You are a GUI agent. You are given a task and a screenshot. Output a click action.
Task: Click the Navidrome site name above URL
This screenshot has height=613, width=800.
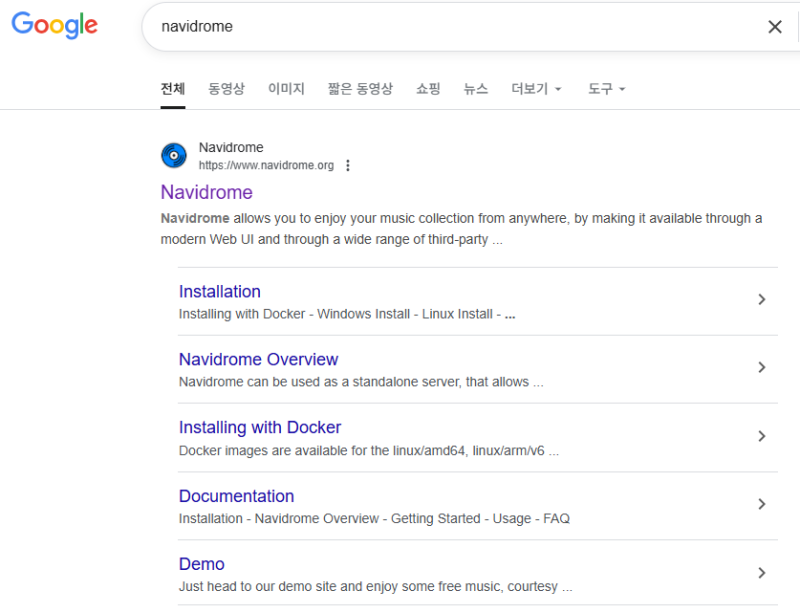coord(231,148)
